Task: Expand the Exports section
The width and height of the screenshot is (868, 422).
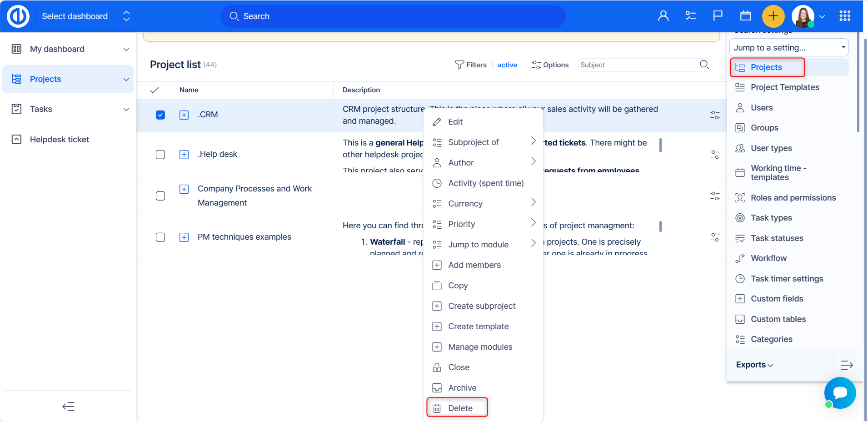Action: pyautogui.click(x=754, y=365)
